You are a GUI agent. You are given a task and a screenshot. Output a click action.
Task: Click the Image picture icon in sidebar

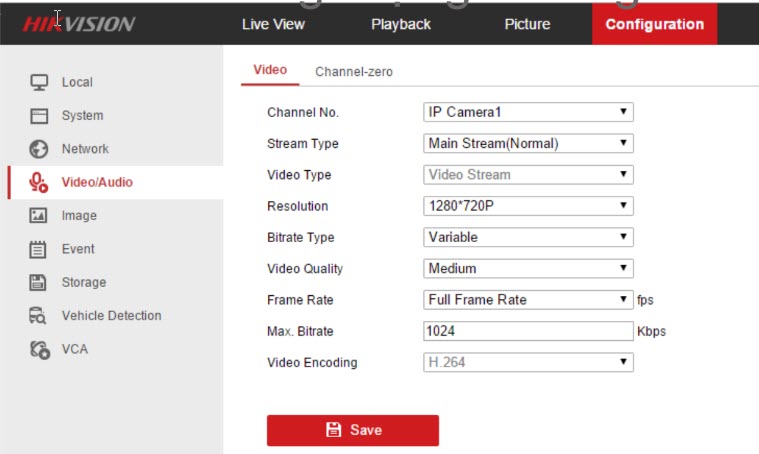(x=39, y=216)
